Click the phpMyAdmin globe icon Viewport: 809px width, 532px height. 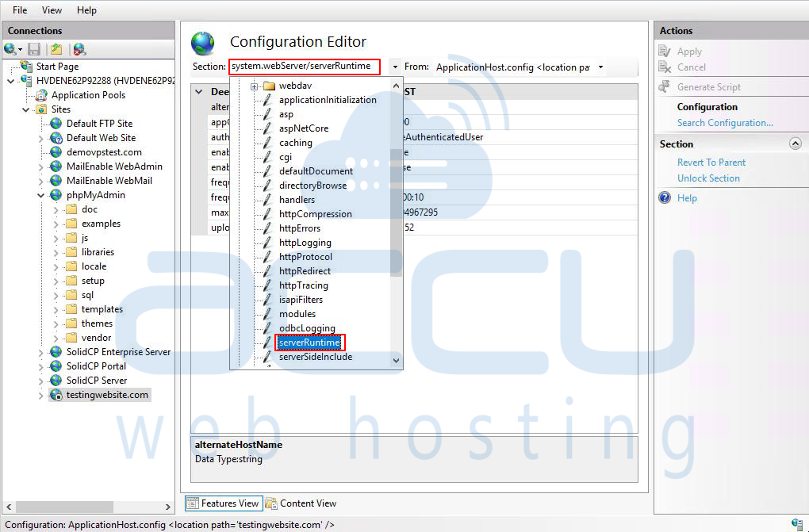pyautogui.click(x=56, y=195)
